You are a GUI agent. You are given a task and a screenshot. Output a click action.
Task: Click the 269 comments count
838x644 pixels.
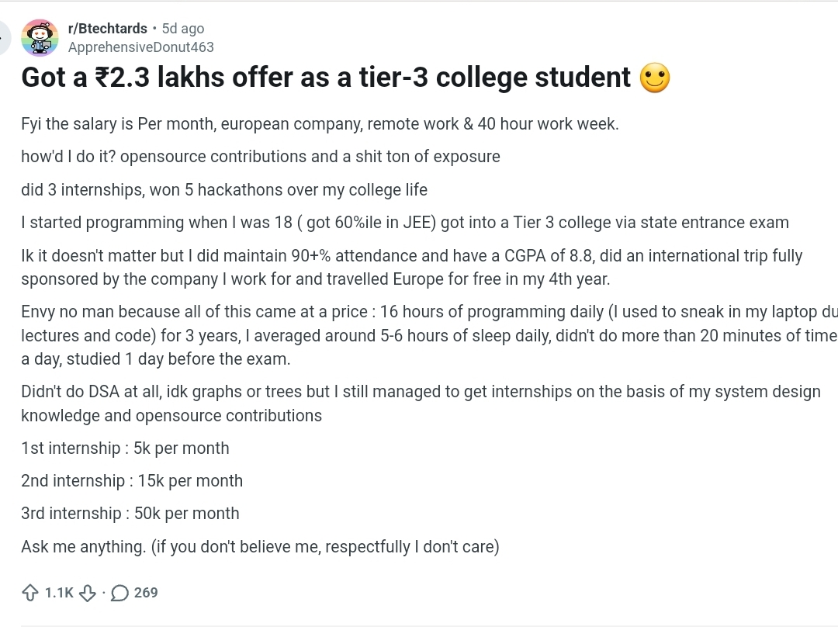point(146,593)
